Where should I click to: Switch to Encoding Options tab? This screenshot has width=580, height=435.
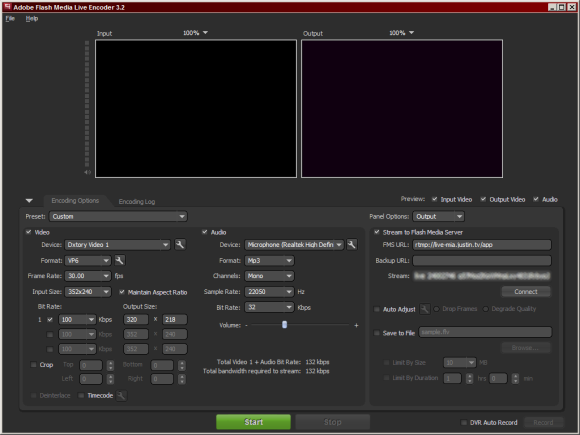(x=75, y=200)
